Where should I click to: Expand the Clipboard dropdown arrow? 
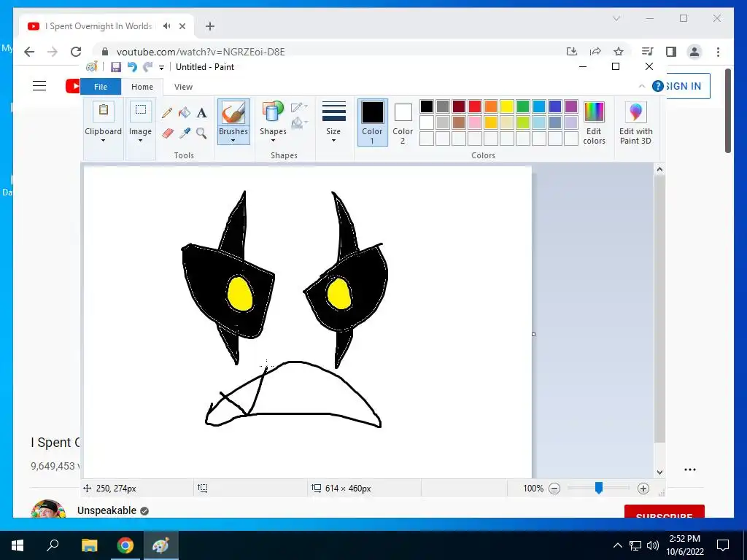click(103, 141)
